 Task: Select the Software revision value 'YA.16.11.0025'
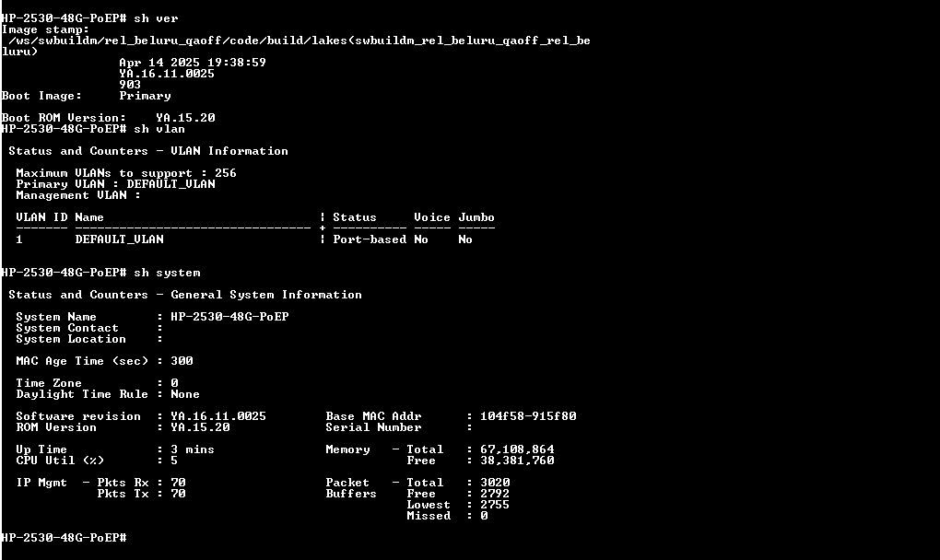tap(218, 416)
